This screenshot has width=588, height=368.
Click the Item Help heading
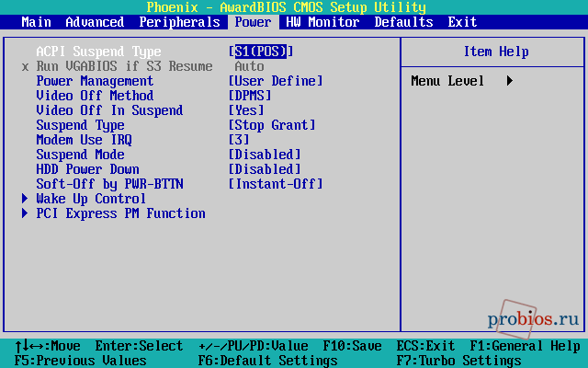496,52
